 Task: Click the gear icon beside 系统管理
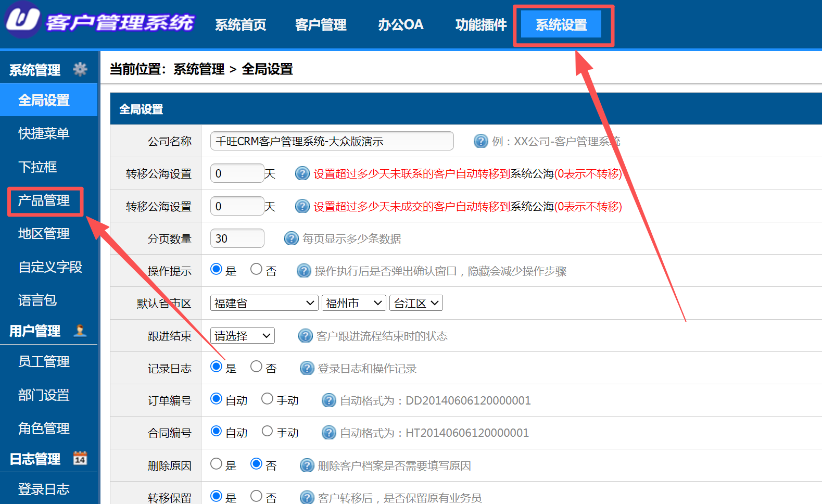(80, 69)
